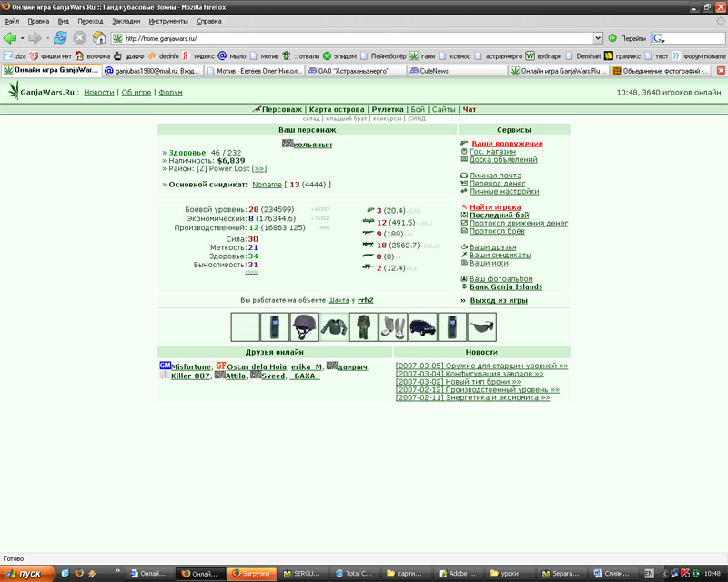Open Личная почта link
The image size is (728, 582).
(495, 176)
